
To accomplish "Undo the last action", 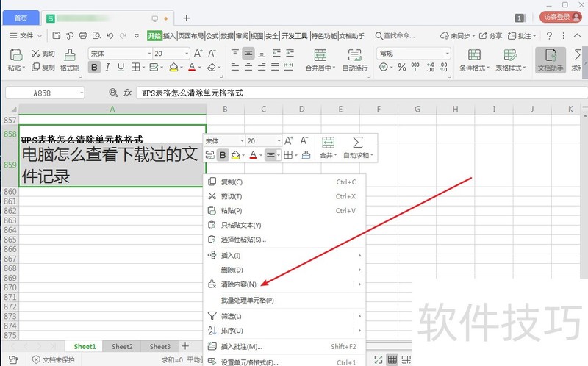I will click(x=110, y=35).
